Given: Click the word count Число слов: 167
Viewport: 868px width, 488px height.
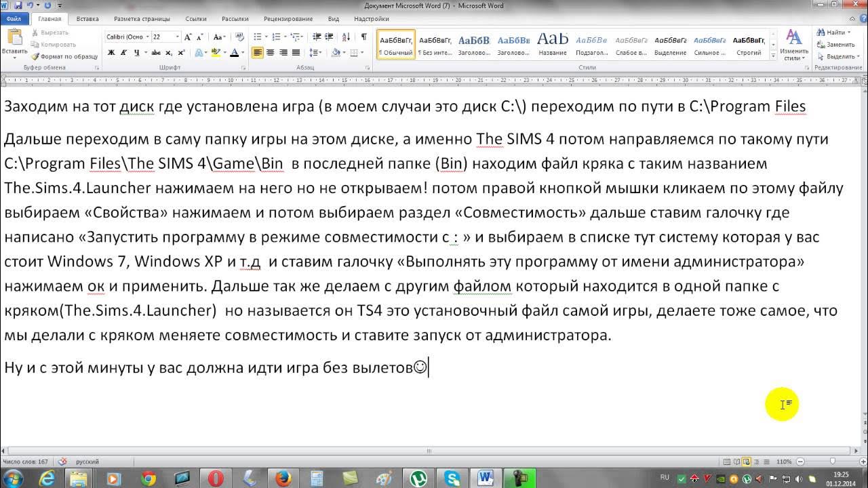Looking at the screenshot, I should (x=25, y=462).
